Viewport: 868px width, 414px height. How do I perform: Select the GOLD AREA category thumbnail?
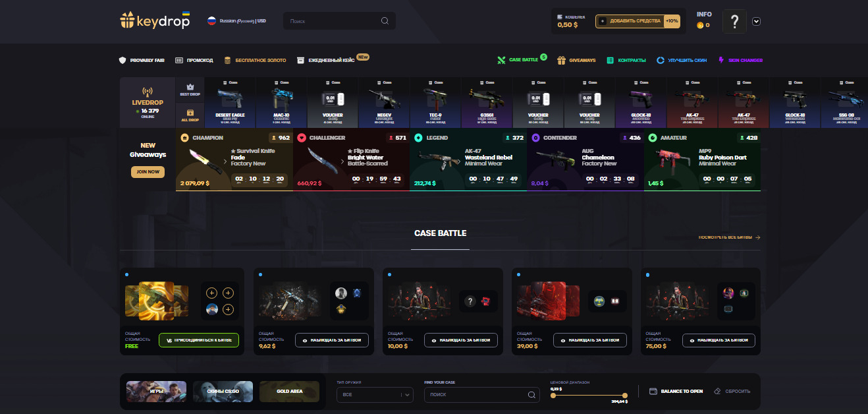(x=289, y=391)
